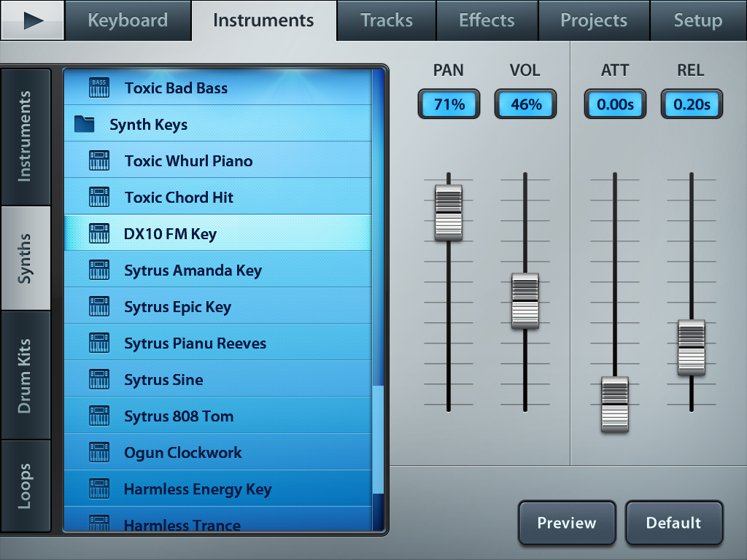Click the Default button to reset values
Image resolution: width=747 pixels, height=560 pixels.
point(673,522)
